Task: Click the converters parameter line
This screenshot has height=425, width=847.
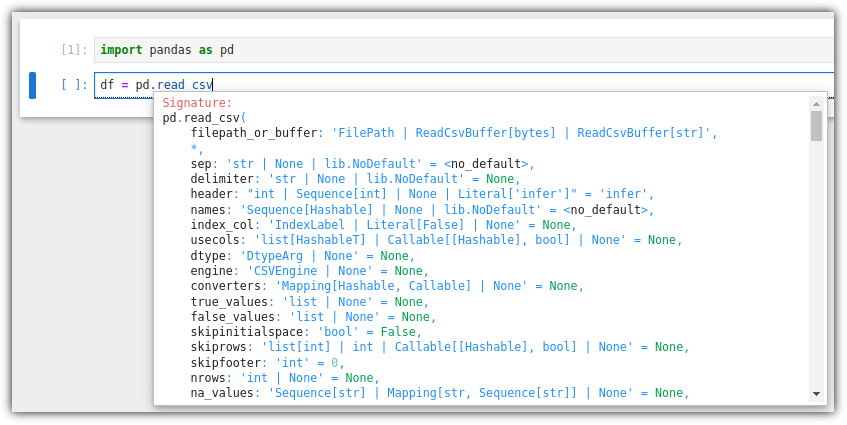Action: (x=387, y=286)
